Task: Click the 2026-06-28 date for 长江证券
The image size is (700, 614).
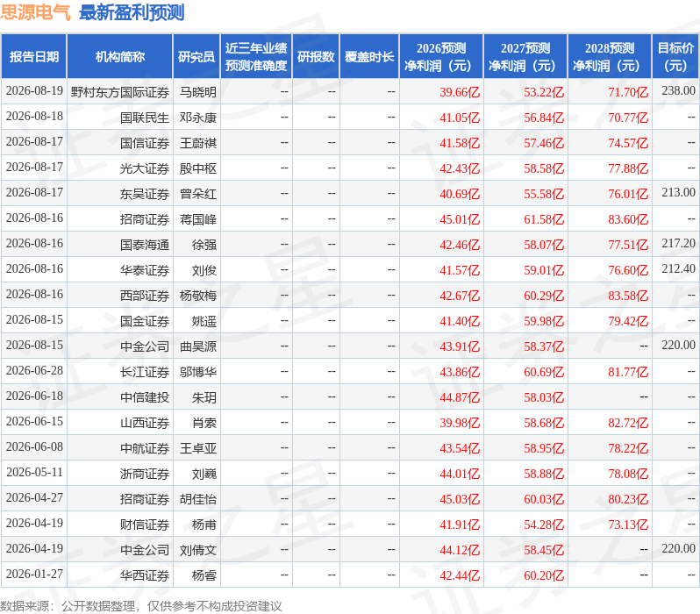Action: click(34, 370)
